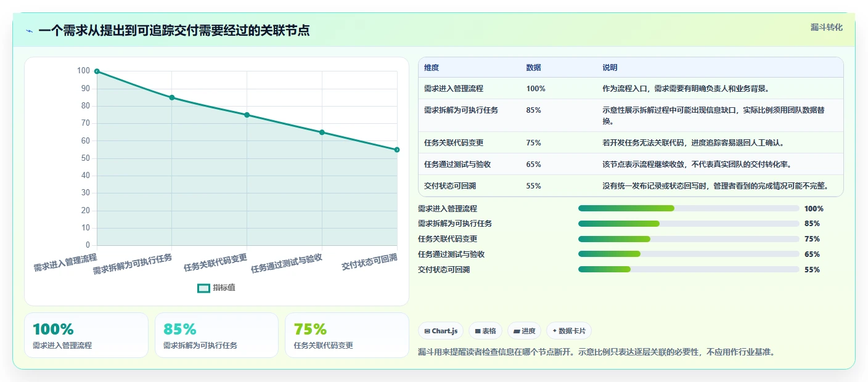Click table cell 任务关联代码变更
The height and width of the screenshot is (382, 868).
click(x=454, y=143)
